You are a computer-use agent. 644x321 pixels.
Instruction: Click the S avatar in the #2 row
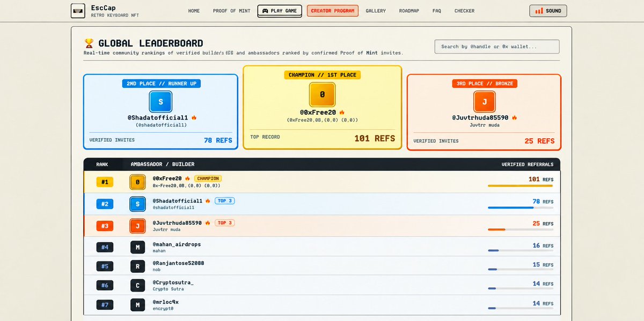tap(137, 204)
